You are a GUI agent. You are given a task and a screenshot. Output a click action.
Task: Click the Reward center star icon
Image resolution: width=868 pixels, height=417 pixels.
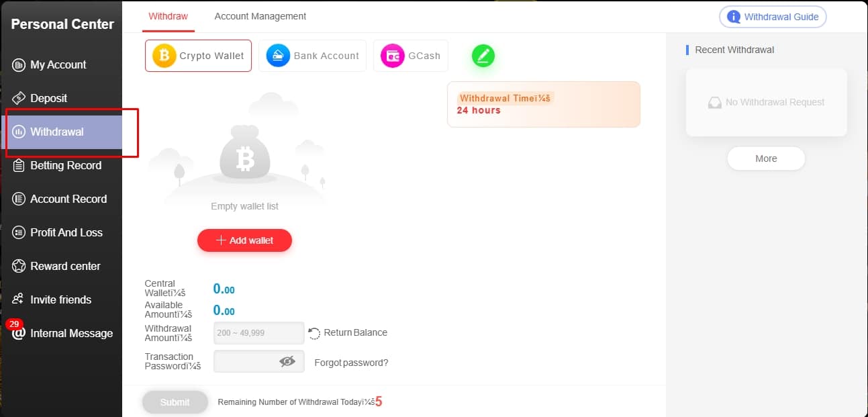[x=19, y=266]
